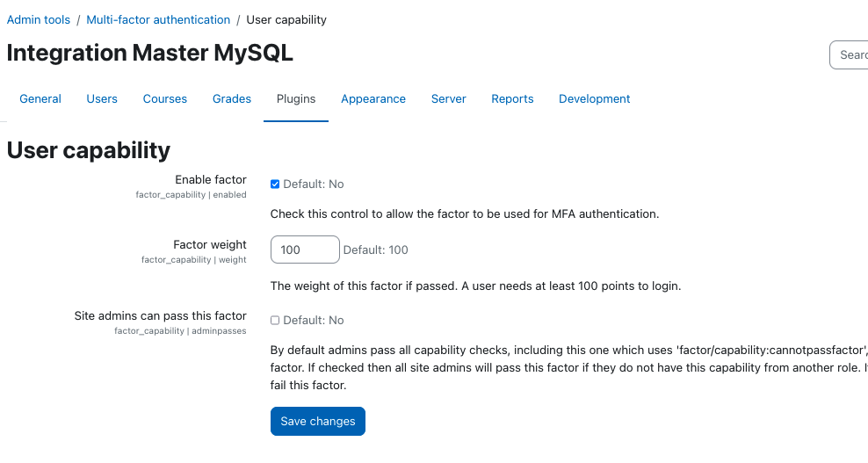Open the Appearance tab
The height and width of the screenshot is (463, 868).
[373, 99]
